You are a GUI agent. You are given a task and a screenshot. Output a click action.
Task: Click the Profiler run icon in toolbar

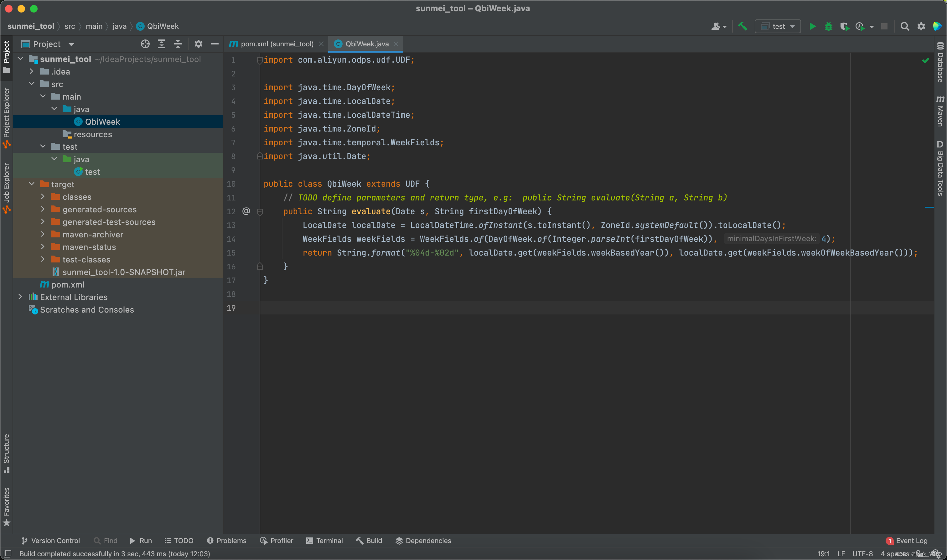860,26
